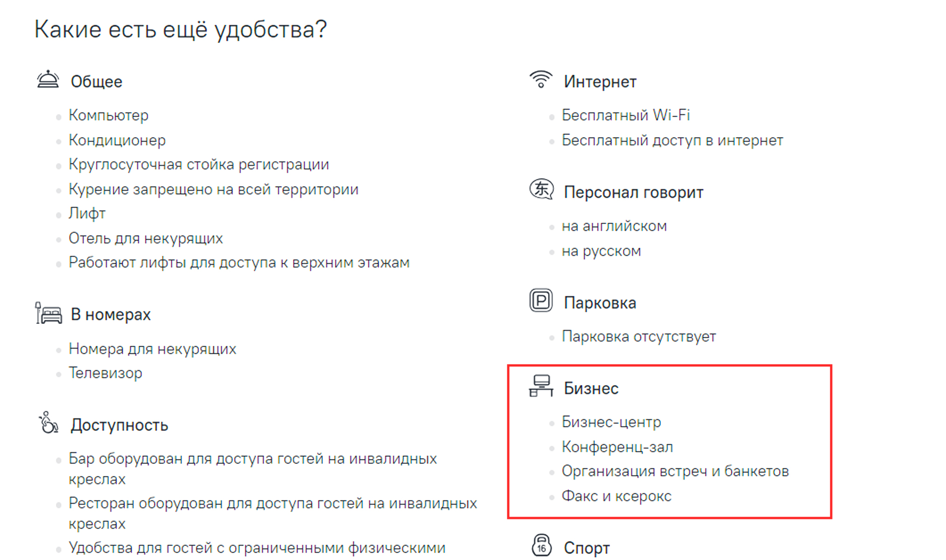Click the language speech bubble icon

click(541, 190)
